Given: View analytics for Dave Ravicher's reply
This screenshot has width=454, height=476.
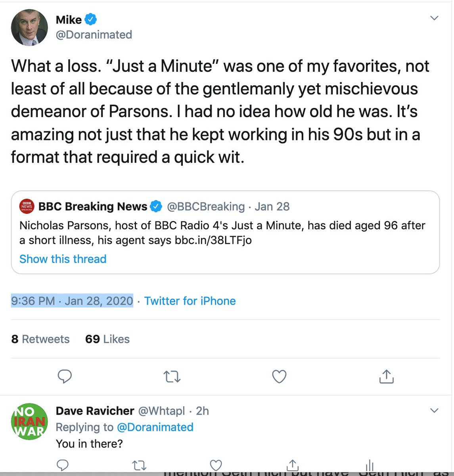Looking at the screenshot, I should click(x=369, y=465).
